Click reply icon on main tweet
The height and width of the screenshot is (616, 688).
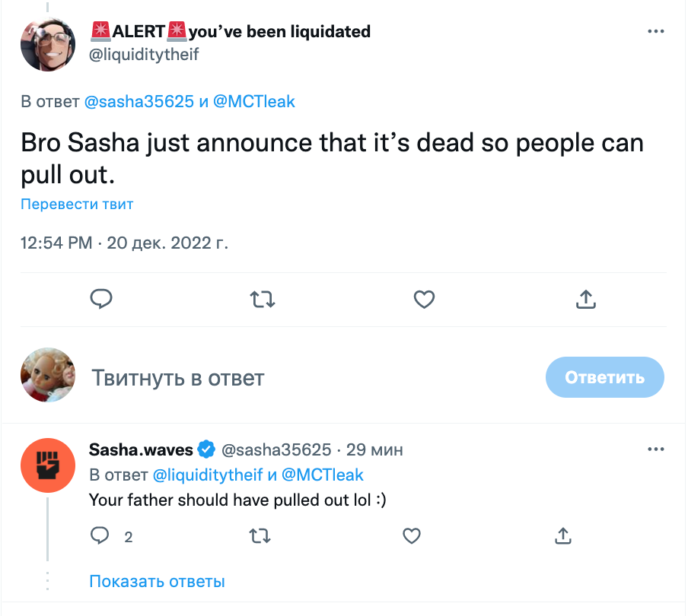101,300
